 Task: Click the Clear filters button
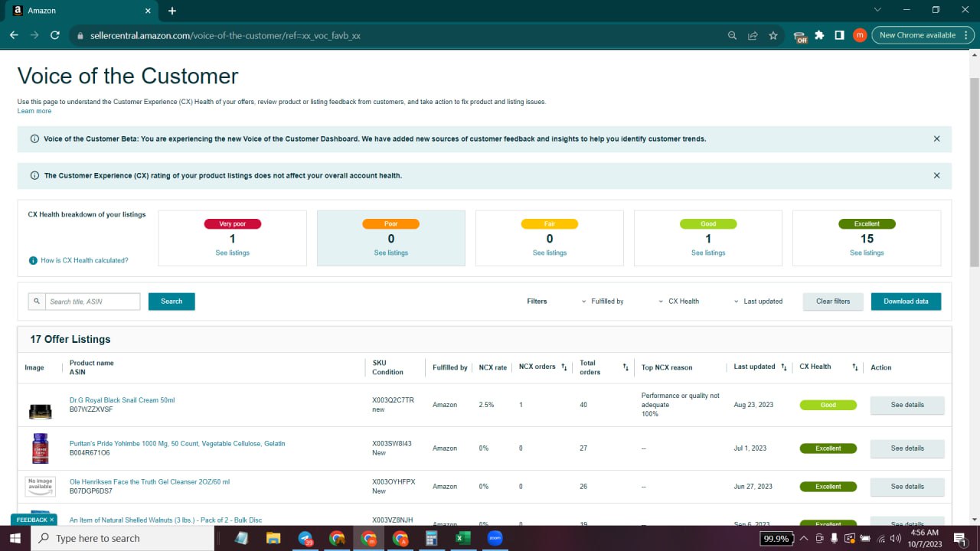click(x=833, y=302)
